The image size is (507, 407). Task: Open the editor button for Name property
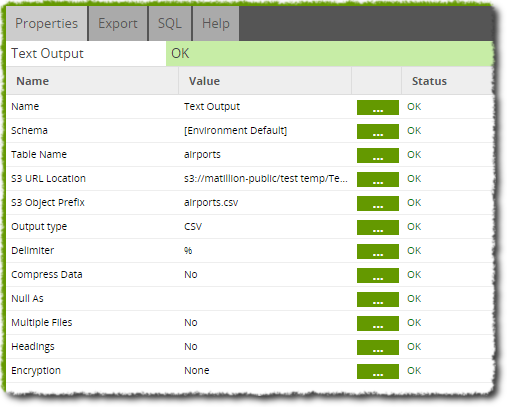click(378, 107)
